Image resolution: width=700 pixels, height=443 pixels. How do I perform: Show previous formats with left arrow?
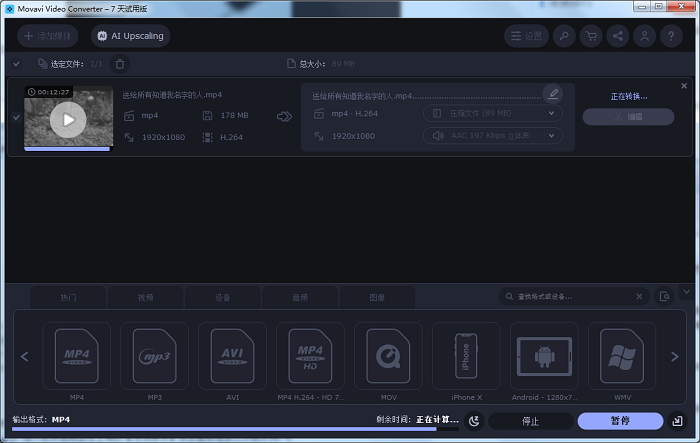25,356
